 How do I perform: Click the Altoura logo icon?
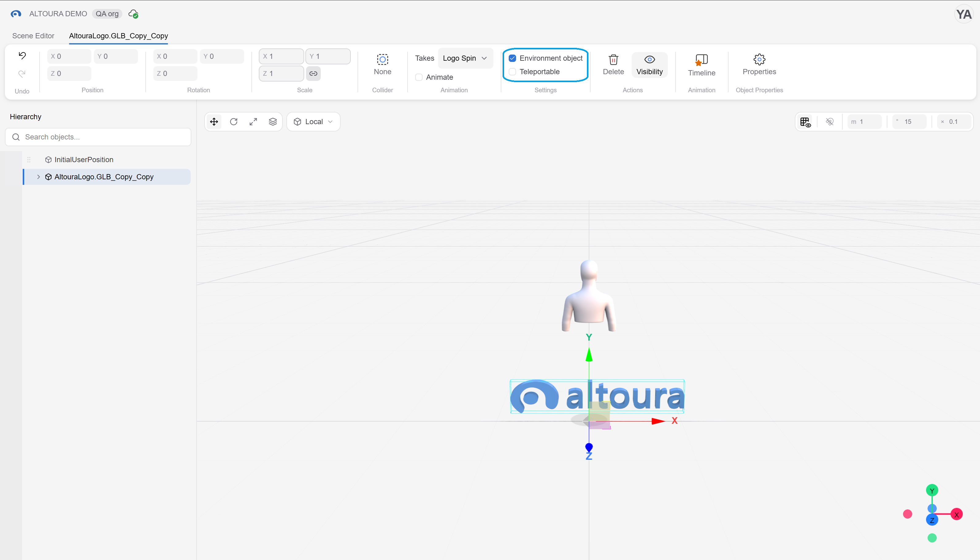16,14
